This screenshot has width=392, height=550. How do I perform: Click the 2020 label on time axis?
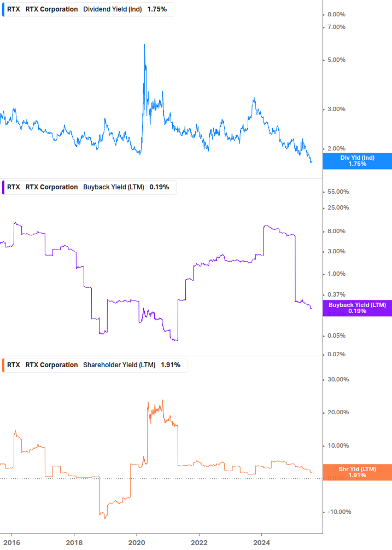coord(137,543)
